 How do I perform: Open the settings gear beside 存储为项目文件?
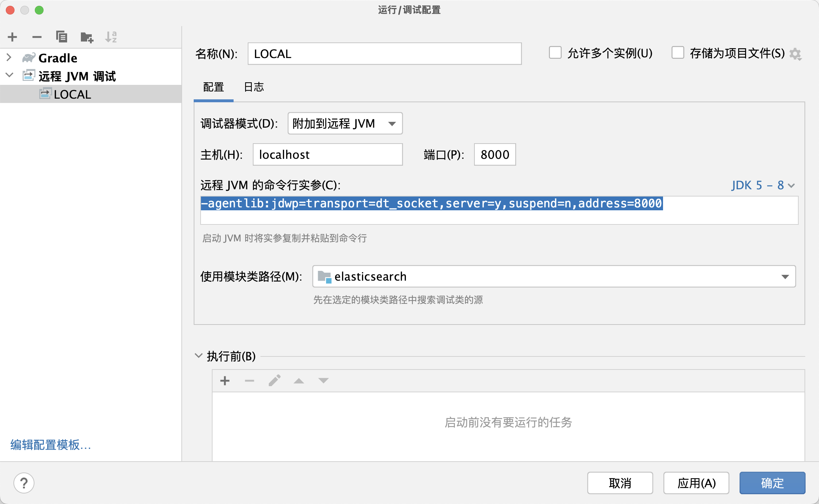(796, 54)
